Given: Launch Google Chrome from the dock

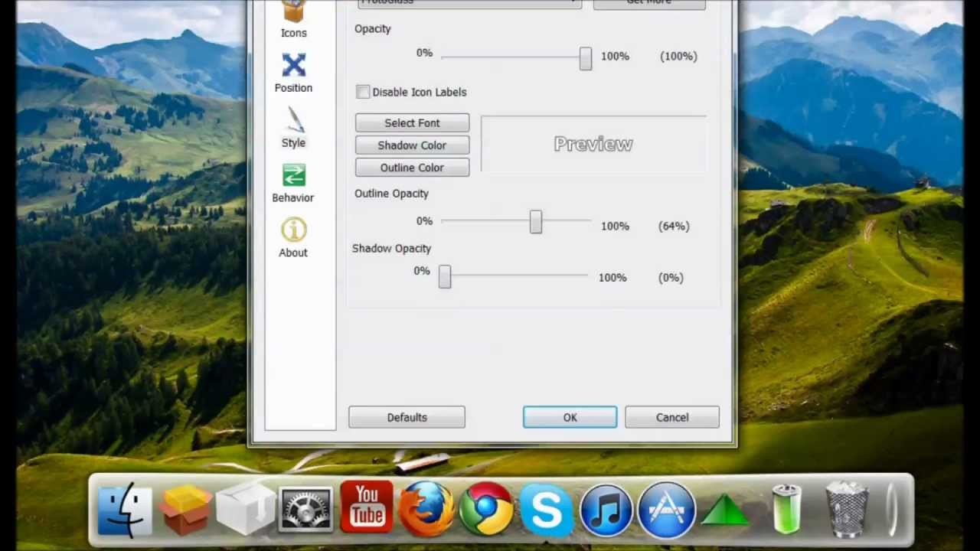Looking at the screenshot, I should click(486, 509).
